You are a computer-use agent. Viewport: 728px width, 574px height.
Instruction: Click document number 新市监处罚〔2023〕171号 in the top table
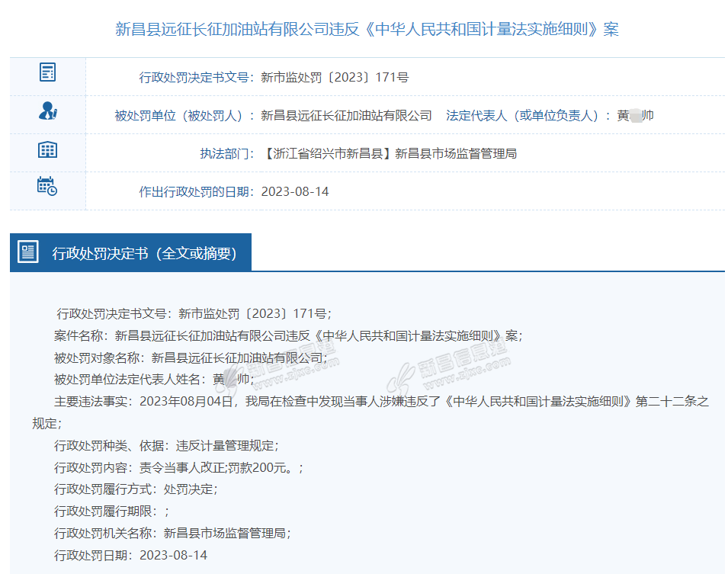[335, 77]
